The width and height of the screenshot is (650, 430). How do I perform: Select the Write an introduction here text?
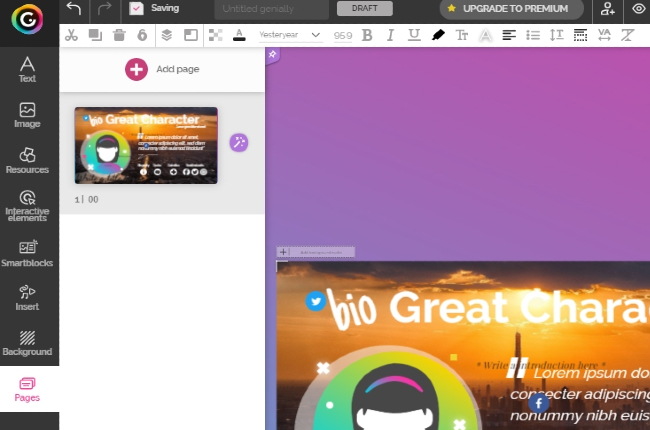[541, 365]
